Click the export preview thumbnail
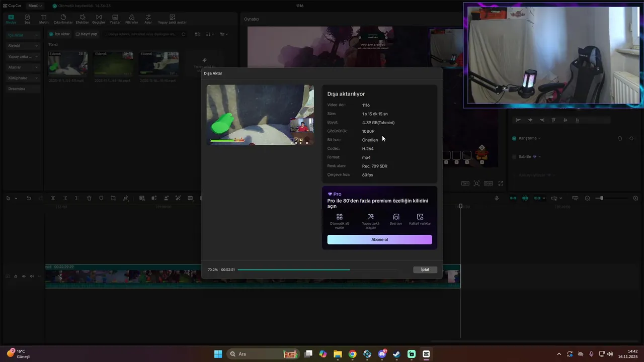This screenshot has height=362, width=644. (260, 115)
